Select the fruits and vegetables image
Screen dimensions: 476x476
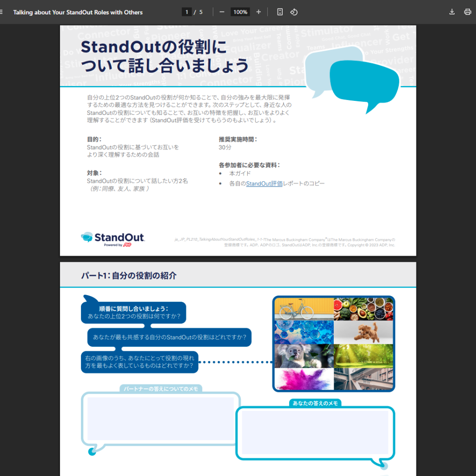[x=364, y=309]
